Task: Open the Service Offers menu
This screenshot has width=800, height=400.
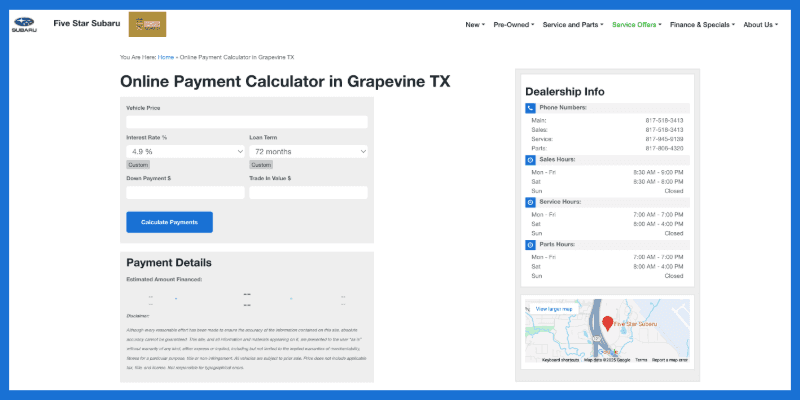Action: pyautogui.click(x=637, y=24)
